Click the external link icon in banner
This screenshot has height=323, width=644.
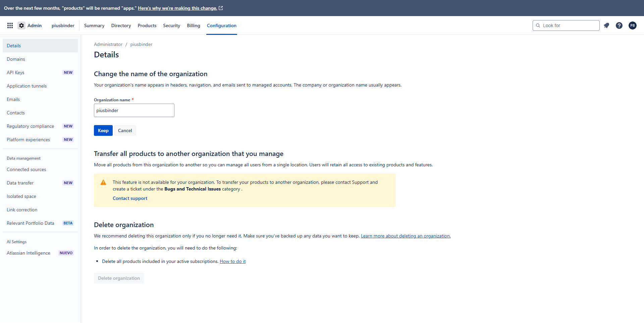(x=221, y=8)
